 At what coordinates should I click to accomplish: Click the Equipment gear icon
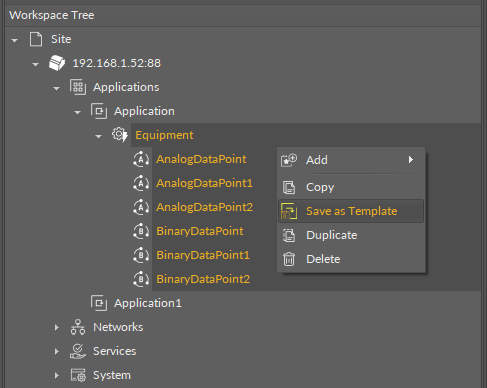tap(120, 135)
